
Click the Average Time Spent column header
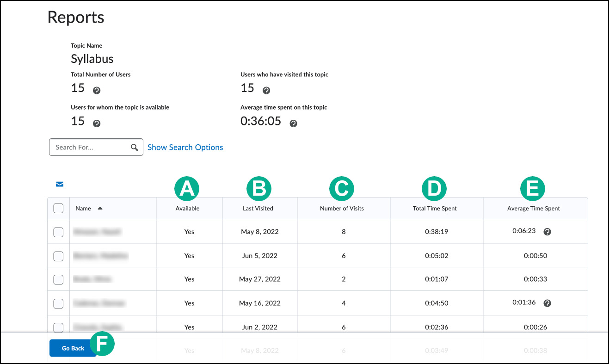point(534,209)
